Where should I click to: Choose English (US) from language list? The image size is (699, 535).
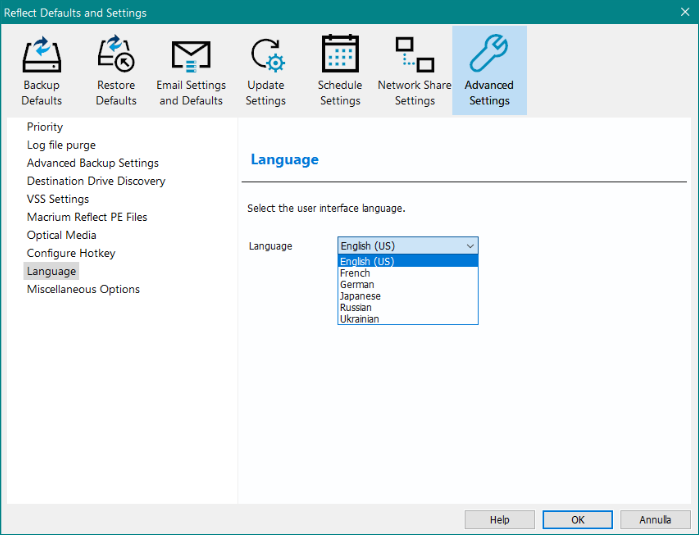[x=408, y=261]
